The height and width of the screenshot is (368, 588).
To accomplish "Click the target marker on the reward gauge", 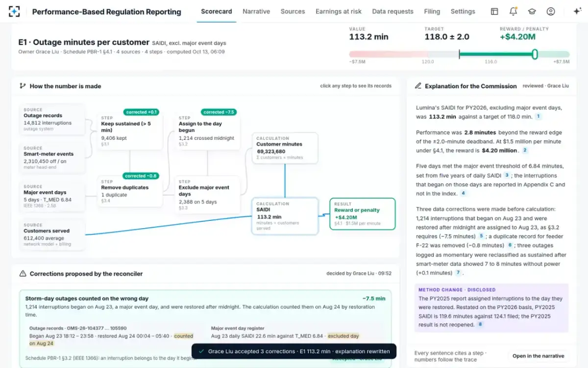I will coord(459,54).
